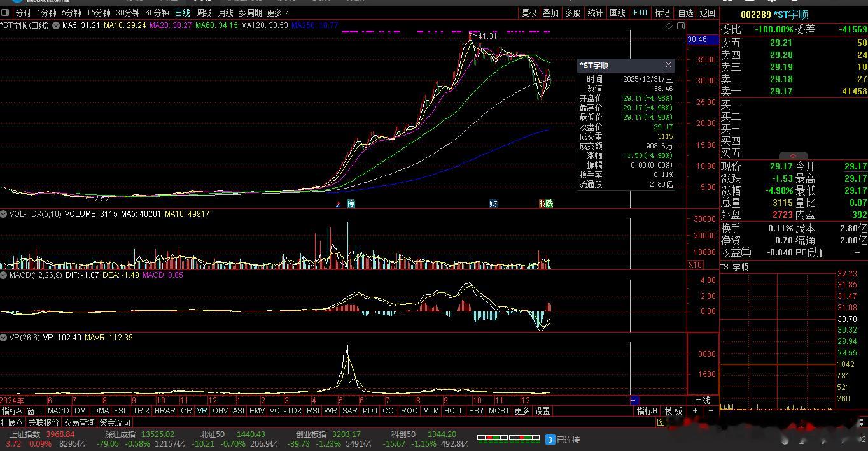The height and width of the screenshot is (451, 868).
Task: Open the 交易查询 tab
Action: tap(80, 422)
